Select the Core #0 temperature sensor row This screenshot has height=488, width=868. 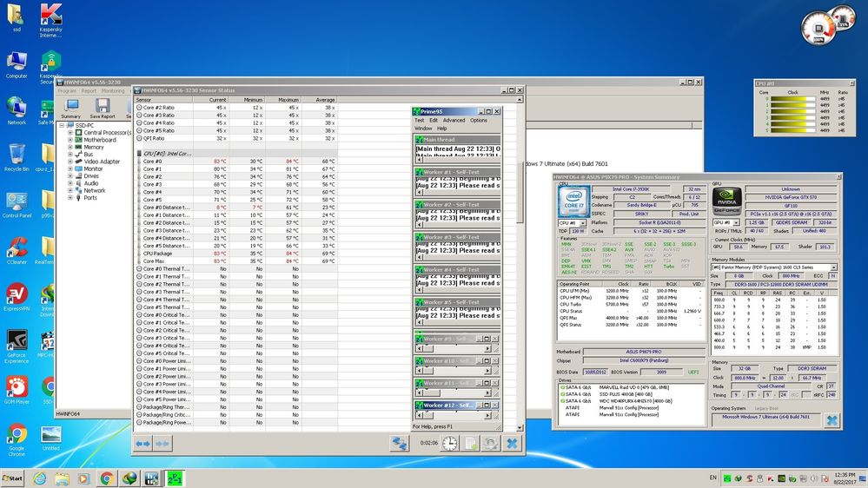coord(236,162)
